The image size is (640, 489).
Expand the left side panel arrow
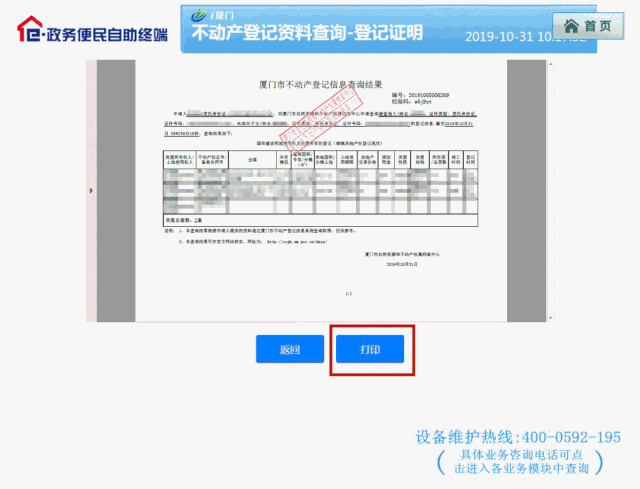pos(91,190)
